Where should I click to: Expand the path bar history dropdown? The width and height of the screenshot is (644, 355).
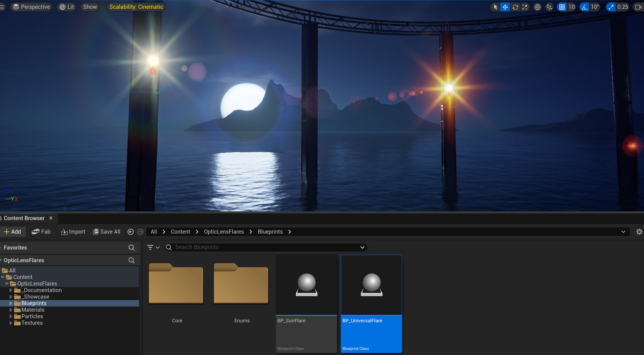click(x=623, y=232)
